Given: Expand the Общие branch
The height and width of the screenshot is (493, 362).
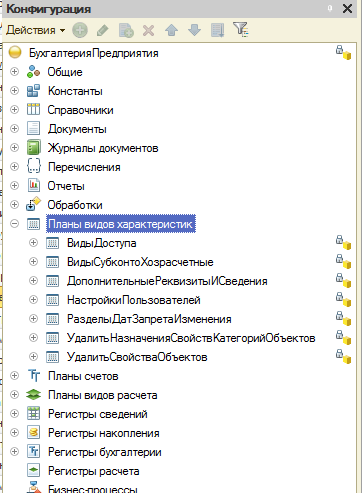Looking at the screenshot, I should tap(14, 71).
